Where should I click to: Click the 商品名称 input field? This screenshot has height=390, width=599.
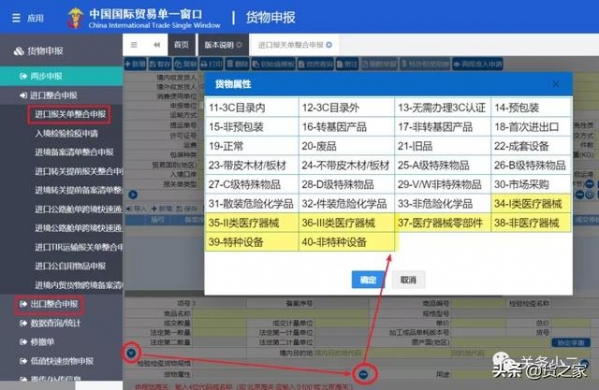[x=280, y=313]
